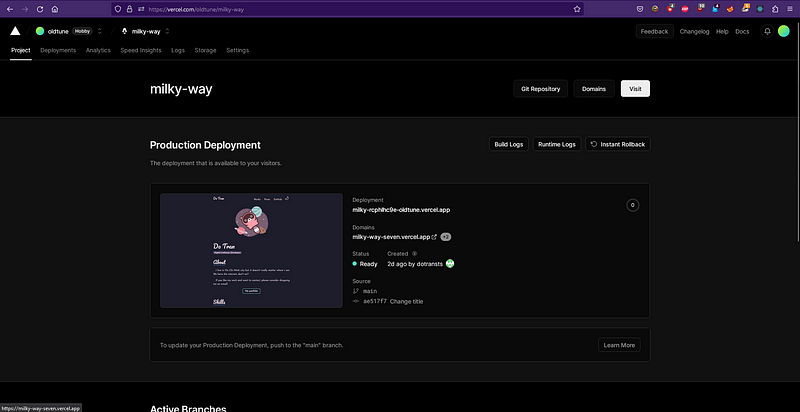Show the +2 additional domains badge
The height and width of the screenshot is (412, 800).
[x=445, y=237]
